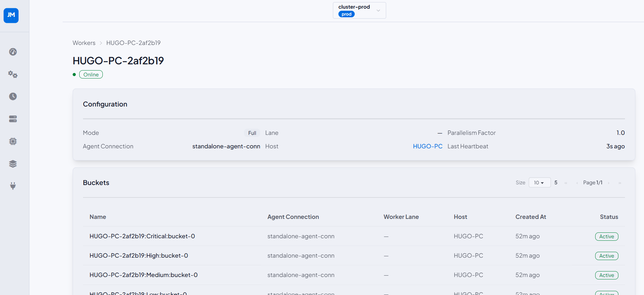Open the stacked layers icon in sidebar
Screen dimensions: 644x295
(13, 164)
